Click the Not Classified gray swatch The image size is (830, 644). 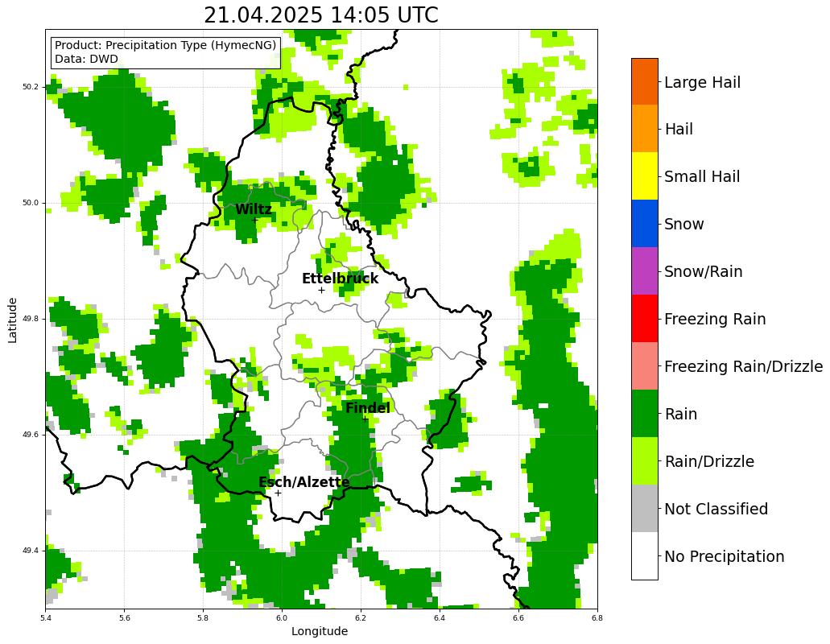click(644, 508)
